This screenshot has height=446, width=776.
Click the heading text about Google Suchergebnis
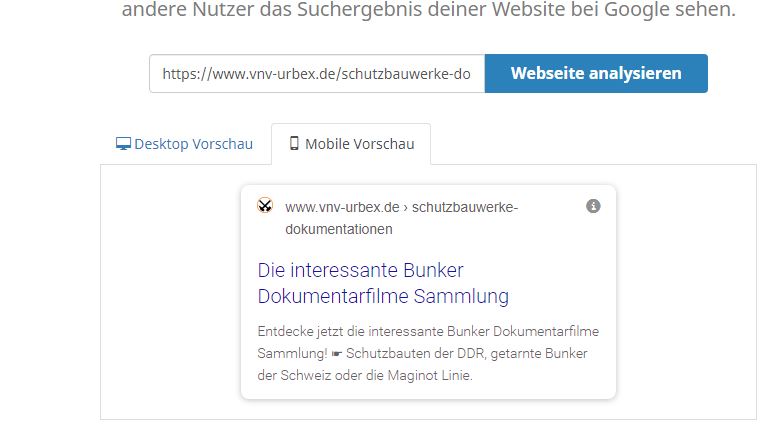click(x=429, y=9)
